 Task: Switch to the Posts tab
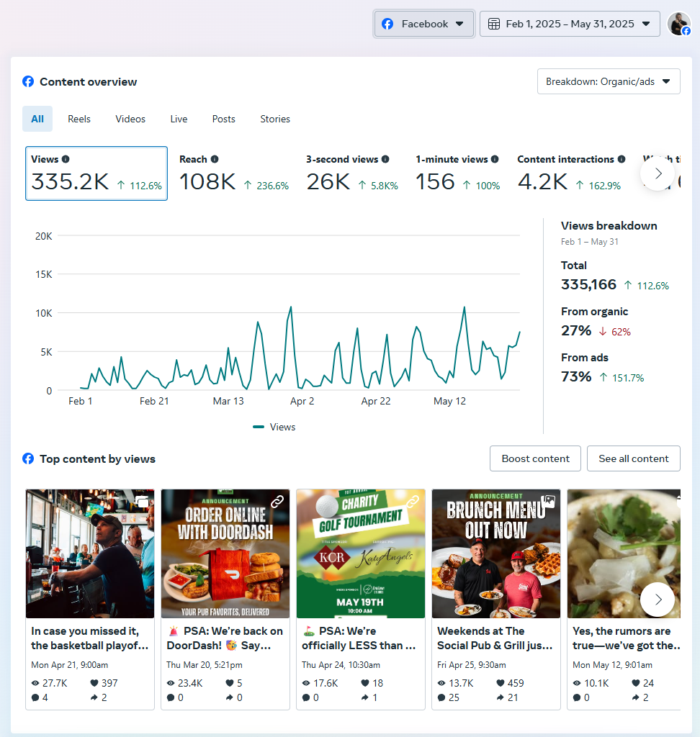[223, 119]
